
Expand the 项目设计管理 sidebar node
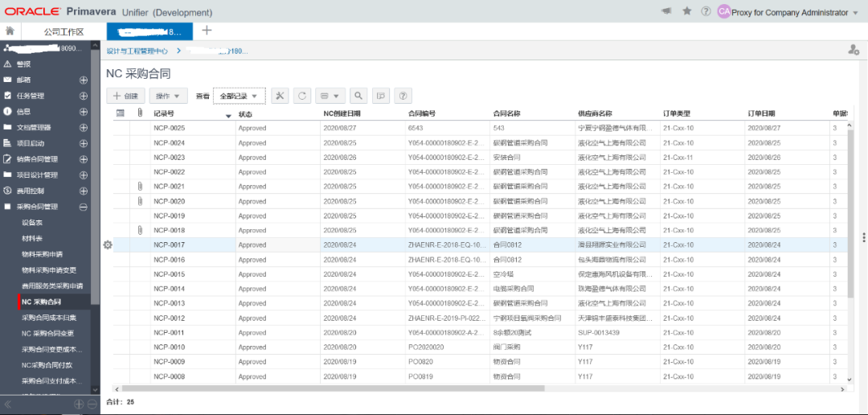click(83, 175)
